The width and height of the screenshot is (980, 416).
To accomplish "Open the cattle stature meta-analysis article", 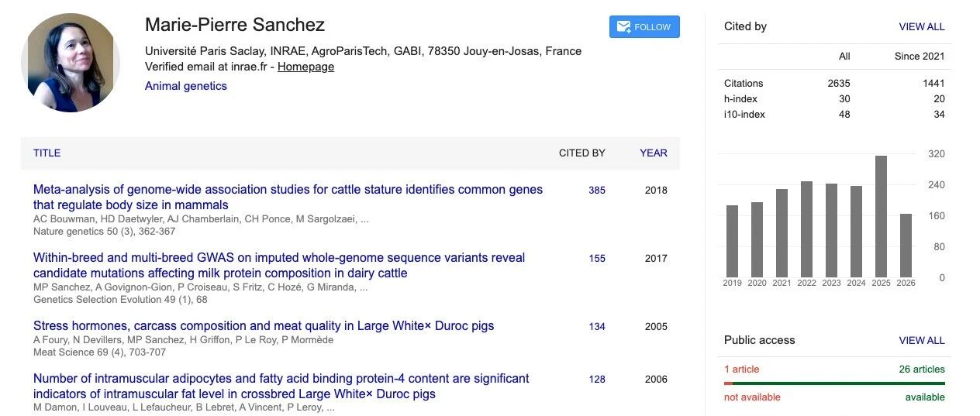I will [x=288, y=198].
